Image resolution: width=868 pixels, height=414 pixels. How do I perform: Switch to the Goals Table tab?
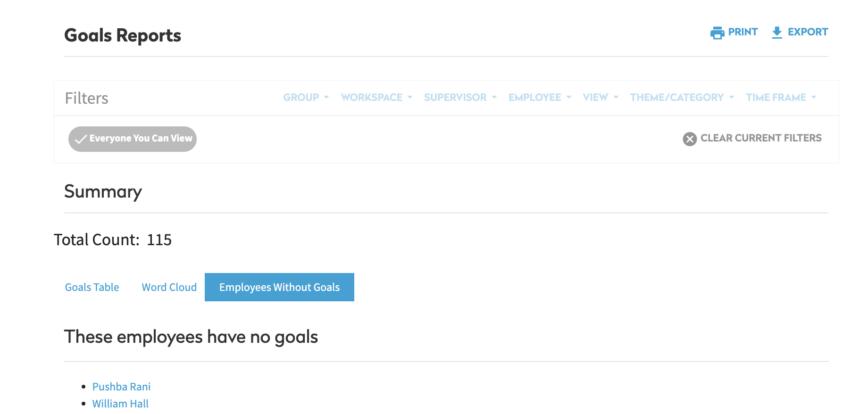92,287
